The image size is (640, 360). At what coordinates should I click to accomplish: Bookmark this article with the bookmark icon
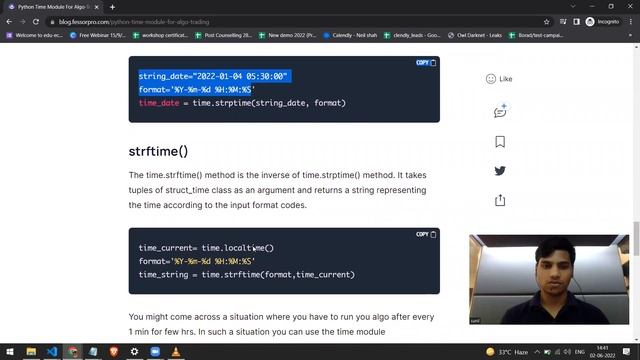pyautogui.click(x=500, y=142)
